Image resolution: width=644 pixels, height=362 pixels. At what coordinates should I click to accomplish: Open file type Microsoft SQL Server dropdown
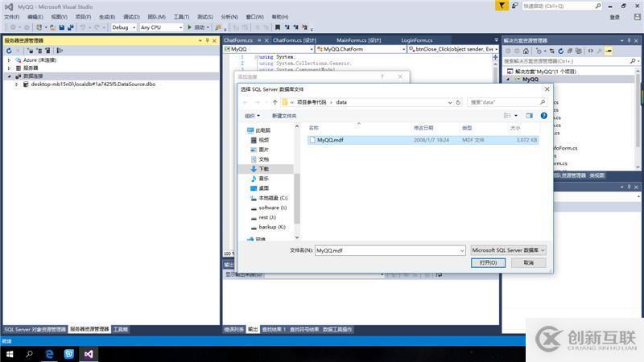[508, 250]
